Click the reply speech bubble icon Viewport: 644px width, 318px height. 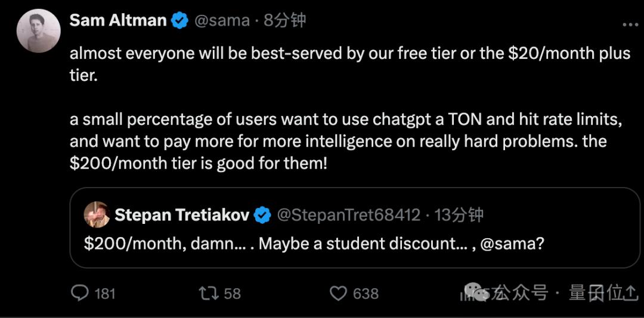tap(80, 293)
